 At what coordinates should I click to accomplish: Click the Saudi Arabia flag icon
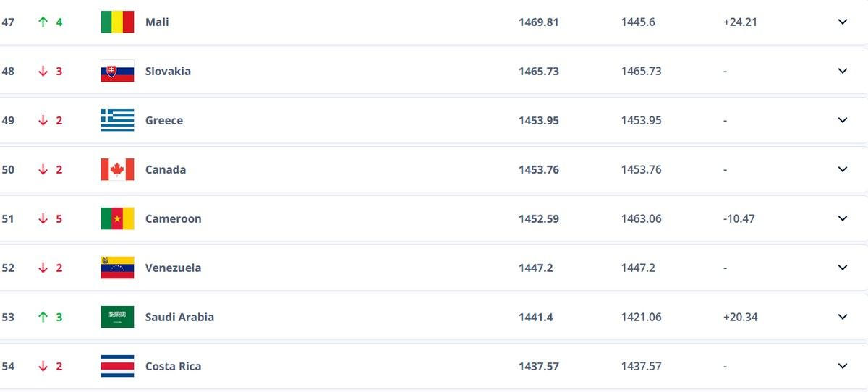coord(117,317)
